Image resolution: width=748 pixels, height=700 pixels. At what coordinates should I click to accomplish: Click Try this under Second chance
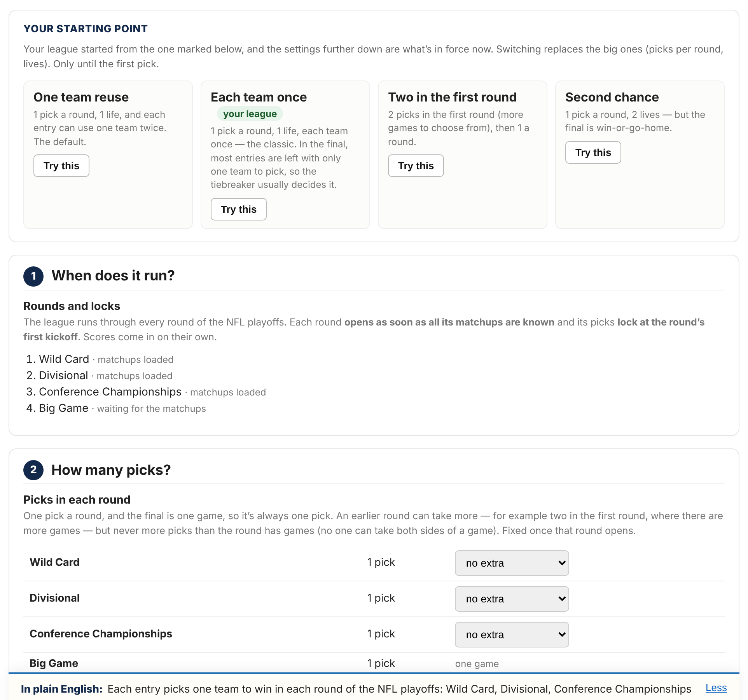click(x=593, y=152)
